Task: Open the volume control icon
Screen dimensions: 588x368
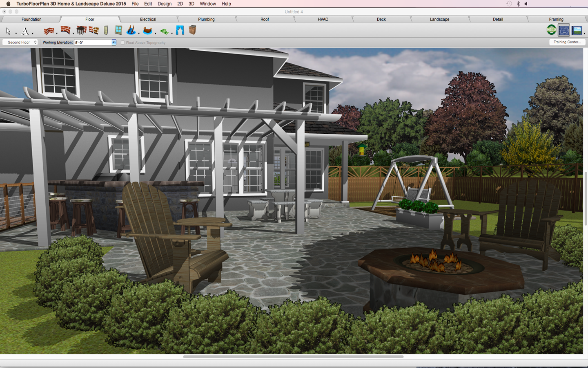Action: tap(526, 4)
